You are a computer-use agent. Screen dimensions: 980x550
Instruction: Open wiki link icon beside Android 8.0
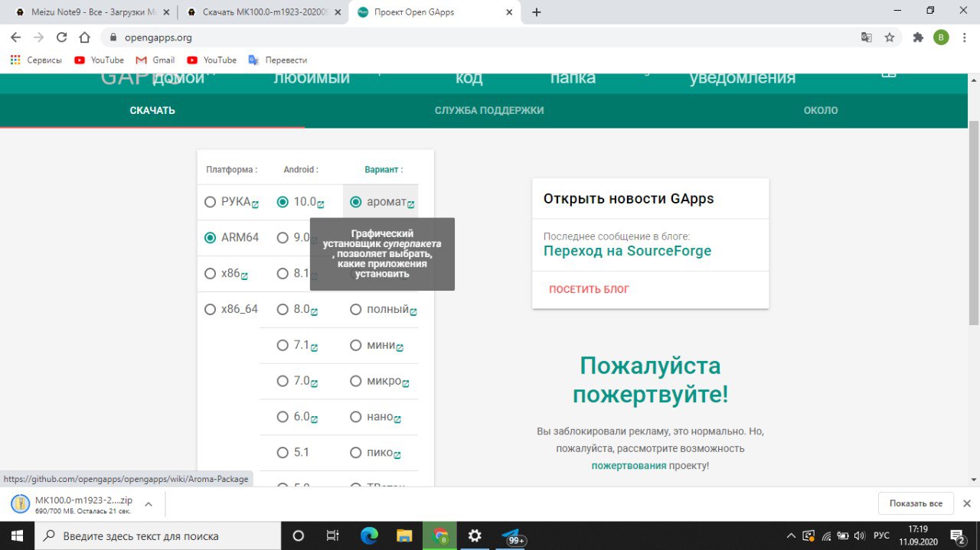(314, 311)
